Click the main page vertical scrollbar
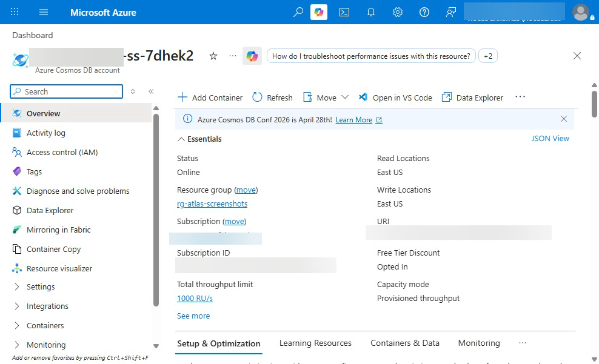This screenshot has width=599, height=364. tap(594, 104)
